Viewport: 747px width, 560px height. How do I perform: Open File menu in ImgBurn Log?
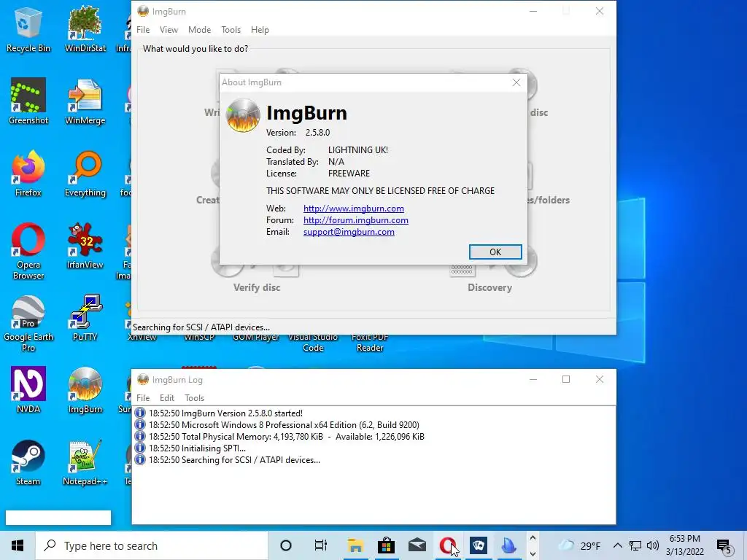(x=143, y=397)
